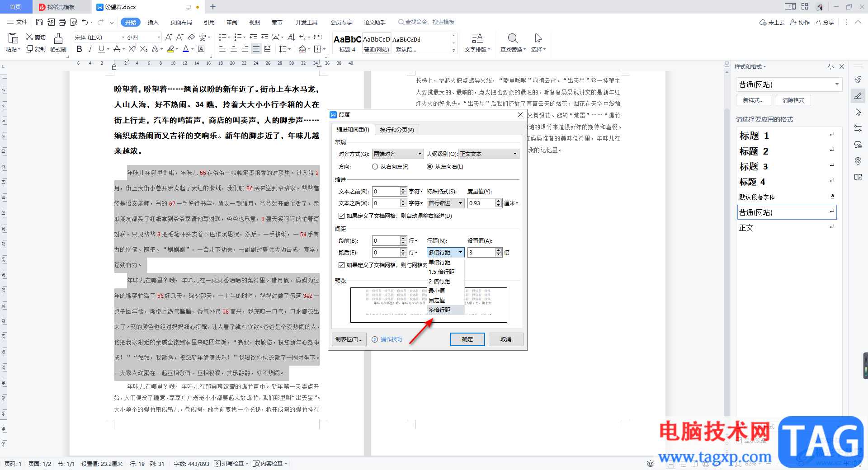Copy selection with the copy icon
Screen dimensions: 868x470
point(35,49)
